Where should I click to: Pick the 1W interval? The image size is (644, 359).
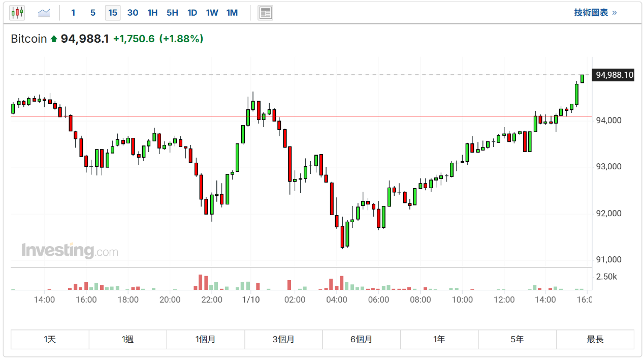212,13
